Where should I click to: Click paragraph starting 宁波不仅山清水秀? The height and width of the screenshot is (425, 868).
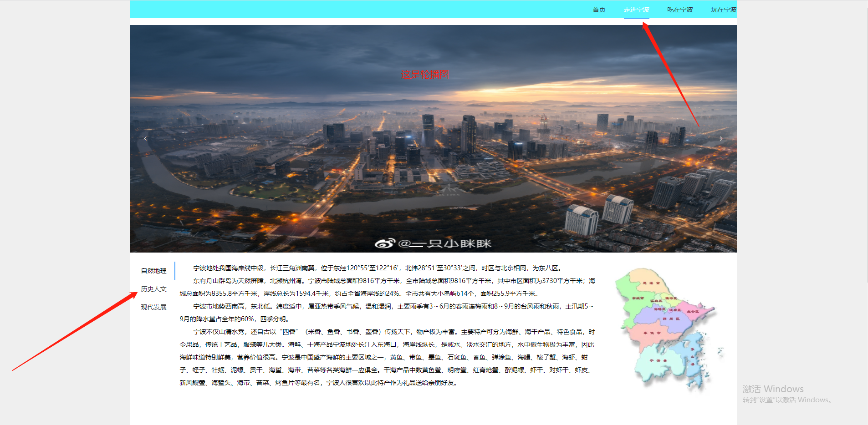pyautogui.click(x=388, y=357)
